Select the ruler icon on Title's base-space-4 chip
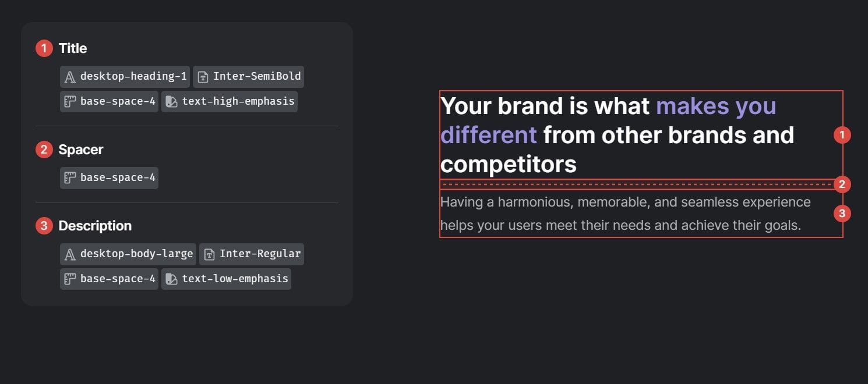 pyautogui.click(x=69, y=101)
